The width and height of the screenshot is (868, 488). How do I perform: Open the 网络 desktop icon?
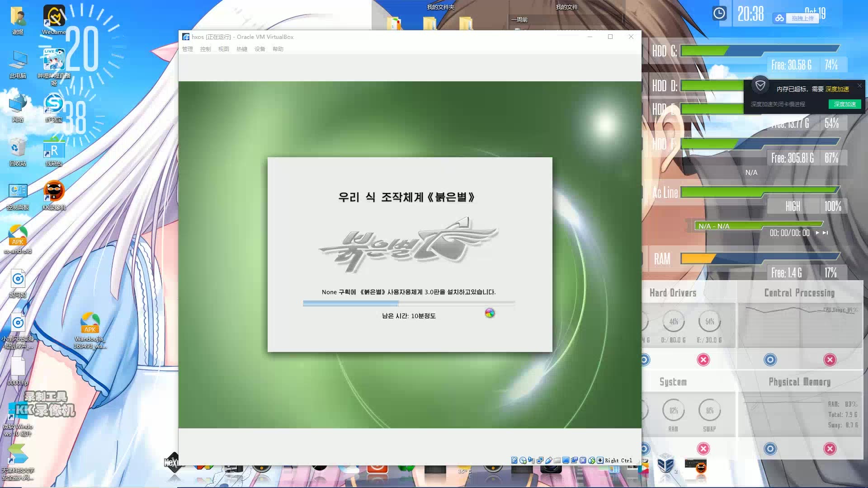18,108
